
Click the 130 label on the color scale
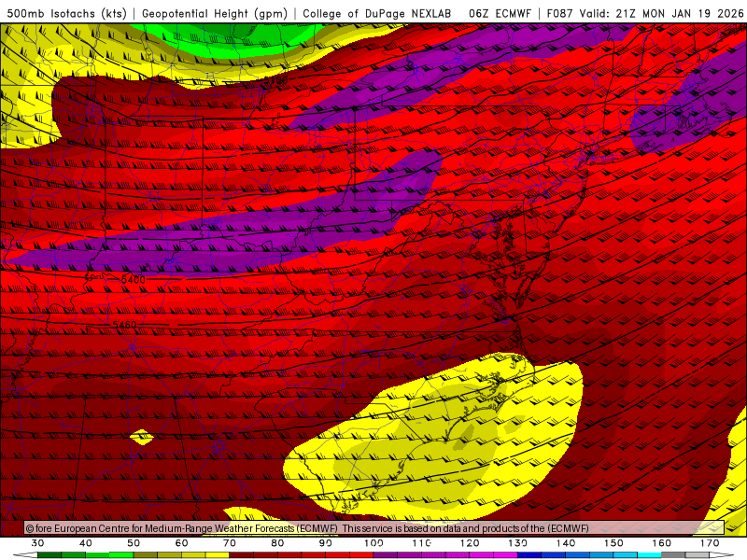coord(518,543)
